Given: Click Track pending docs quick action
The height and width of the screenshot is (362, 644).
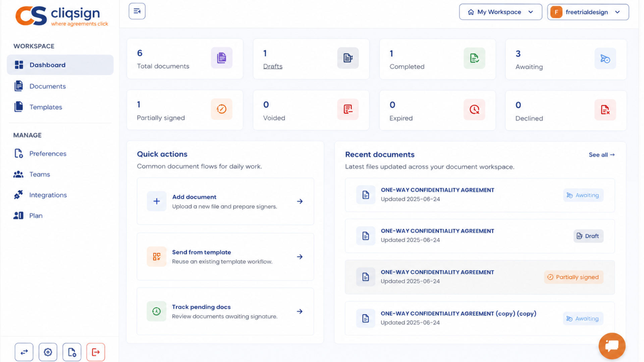Looking at the screenshot, I should (225, 311).
